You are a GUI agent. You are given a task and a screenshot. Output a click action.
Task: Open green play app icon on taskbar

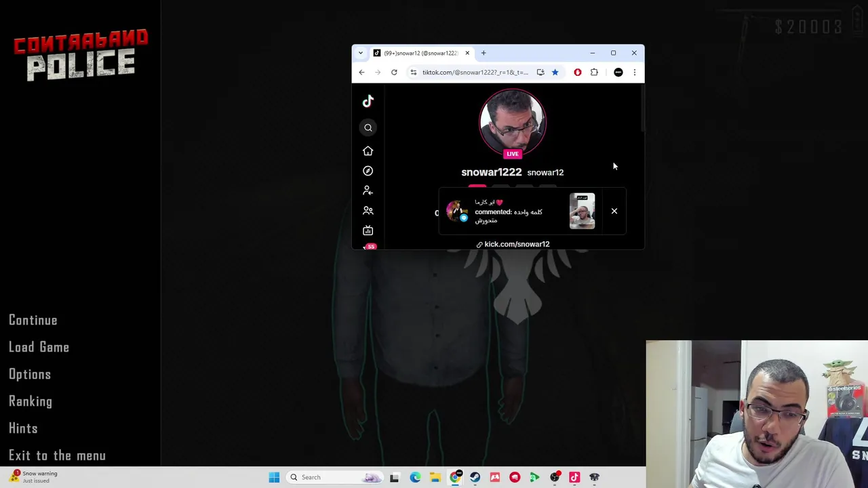[534, 477]
